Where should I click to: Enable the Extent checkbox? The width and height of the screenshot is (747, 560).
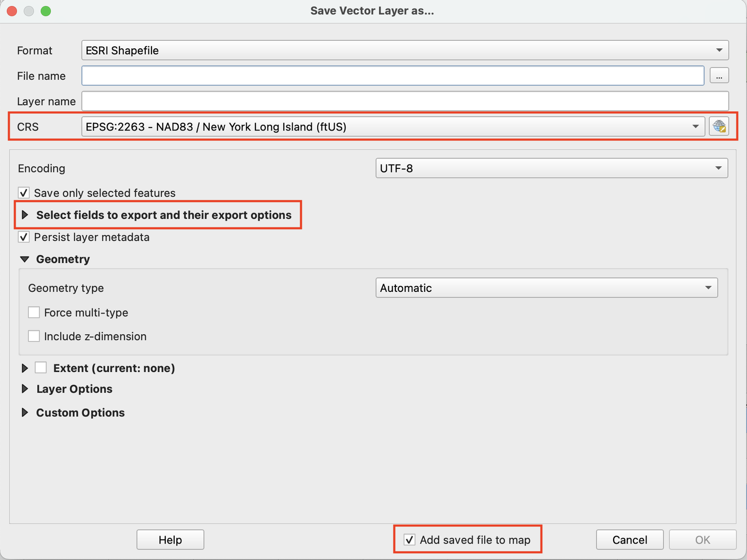pos(41,367)
